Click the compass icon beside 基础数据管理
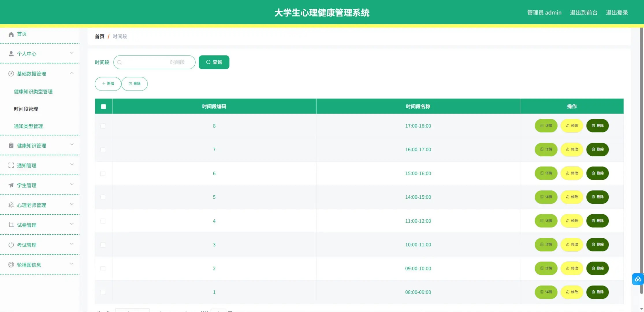This screenshot has height=312, width=644. coord(11,74)
